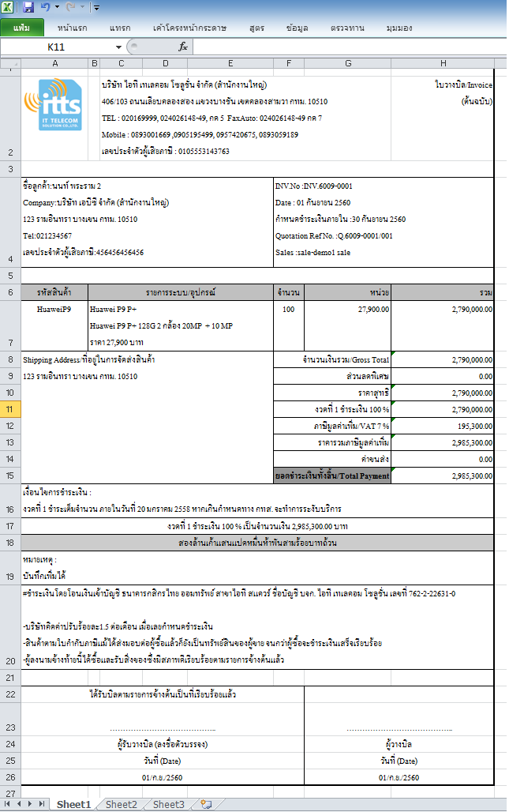Select column H header
Viewport: 509px width, 812px height.
pos(443,63)
